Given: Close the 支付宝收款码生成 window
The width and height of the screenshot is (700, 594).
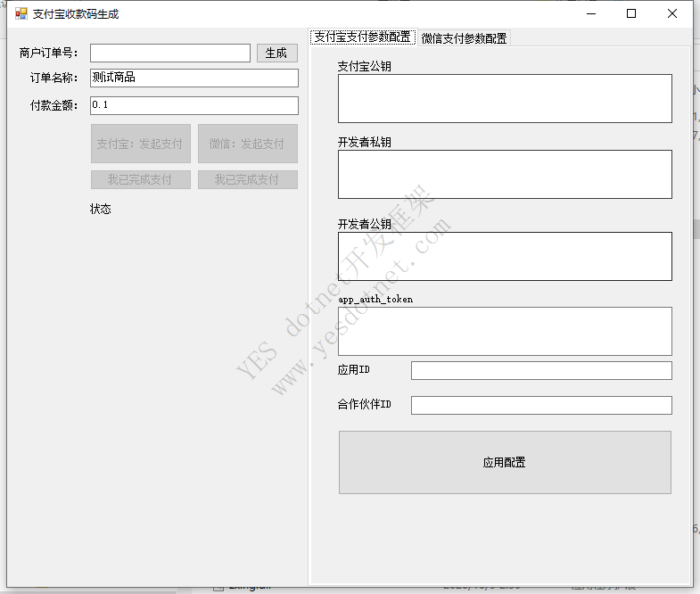Looking at the screenshot, I should click(671, 14).
